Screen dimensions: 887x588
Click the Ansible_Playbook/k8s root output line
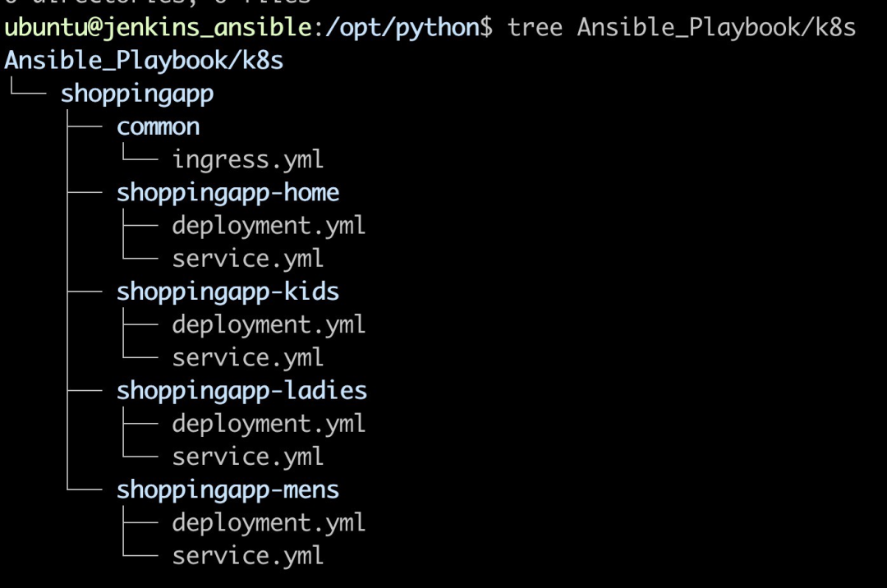(x=144, y=61)
